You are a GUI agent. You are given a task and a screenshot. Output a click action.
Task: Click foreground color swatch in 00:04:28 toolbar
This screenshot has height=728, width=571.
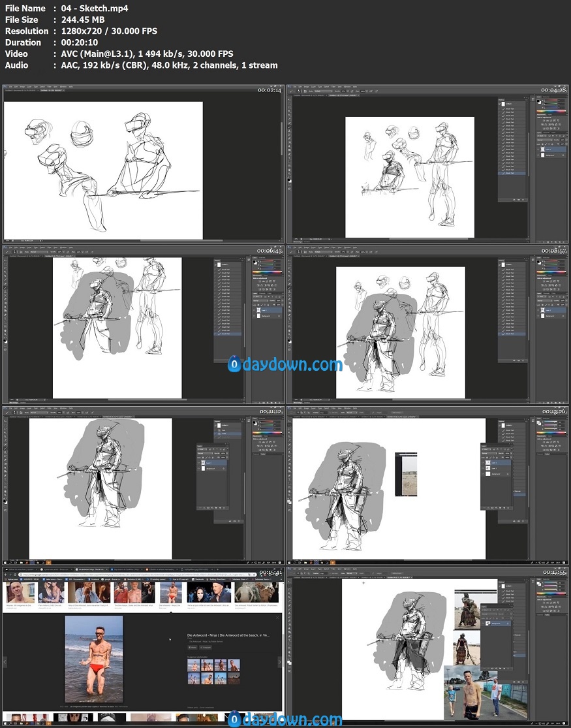tap(288, 180)
